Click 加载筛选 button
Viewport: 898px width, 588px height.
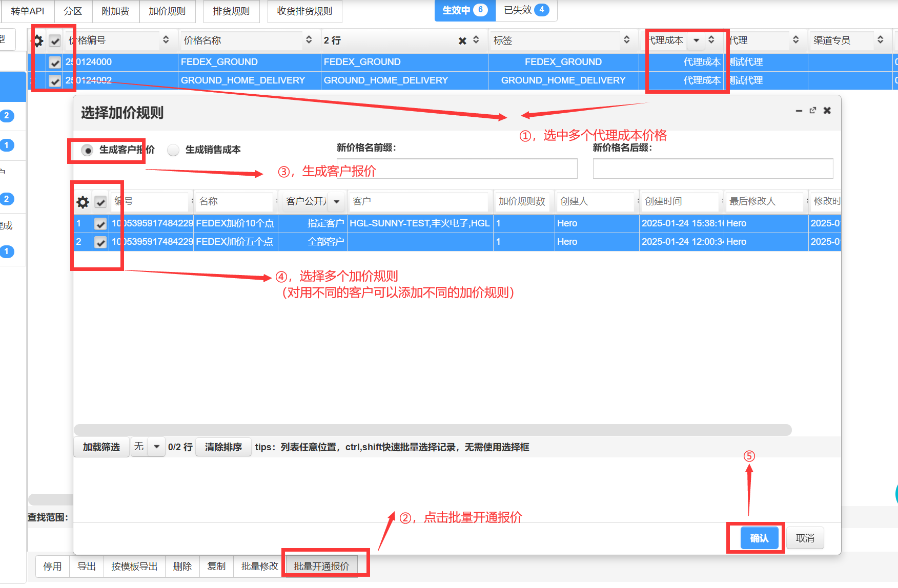pos(101,447)
